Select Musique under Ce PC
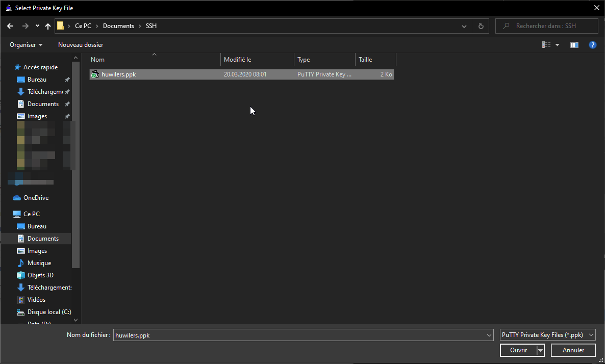 click(x=39, y=263)
